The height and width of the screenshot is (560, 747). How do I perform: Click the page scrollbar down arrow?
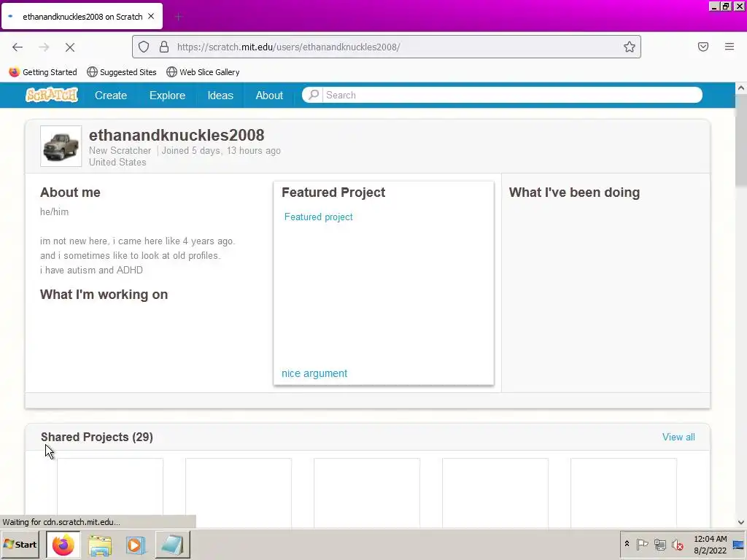tap(741, 522)
